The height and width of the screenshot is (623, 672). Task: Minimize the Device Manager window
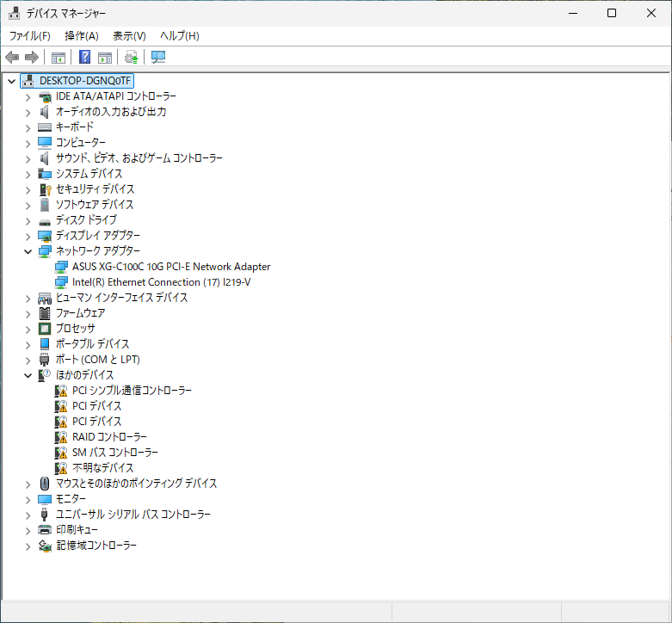coord(573,13)
